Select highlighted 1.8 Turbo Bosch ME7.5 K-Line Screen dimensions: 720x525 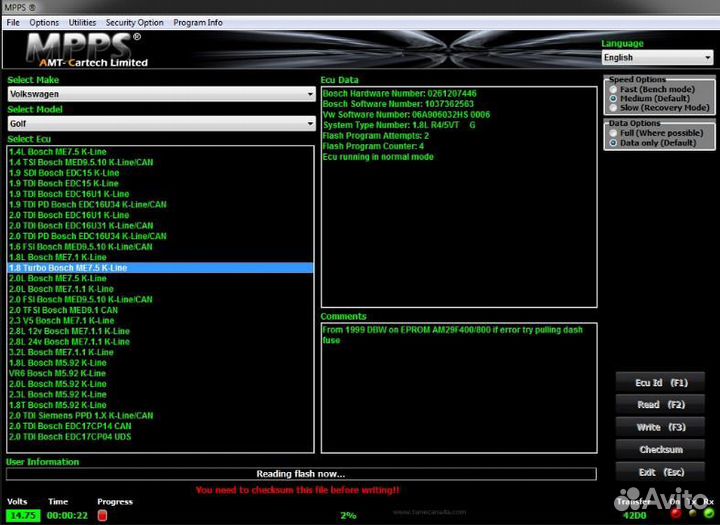[161, 268]
